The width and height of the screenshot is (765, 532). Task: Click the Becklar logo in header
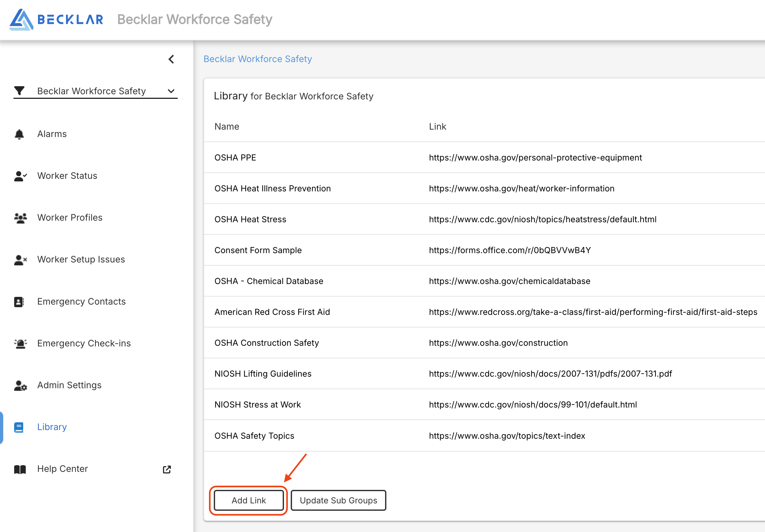click(56, 19)
